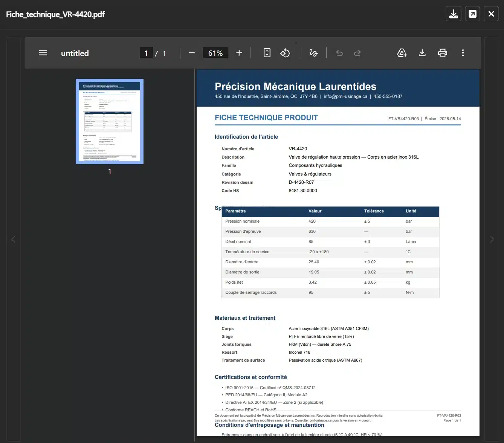The height and width of the screenshot is (443, 504).
Task: Click the Identification de l'article heading
Action: coord(246,137)
